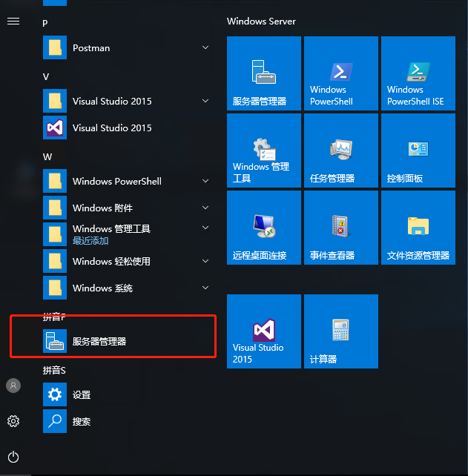Click the letter P group header
Screen dimensions: 468x476
coord(45,23)
